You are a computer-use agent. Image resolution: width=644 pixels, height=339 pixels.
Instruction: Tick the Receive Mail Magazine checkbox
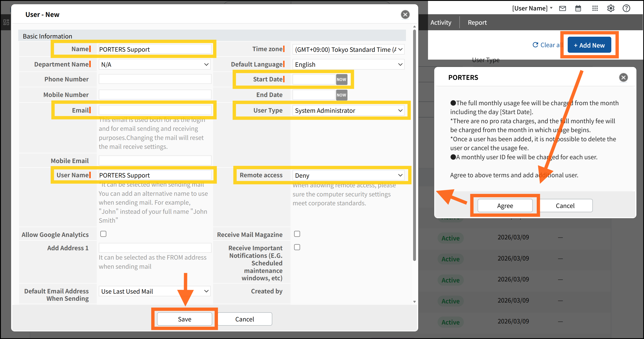coord(297,234)
